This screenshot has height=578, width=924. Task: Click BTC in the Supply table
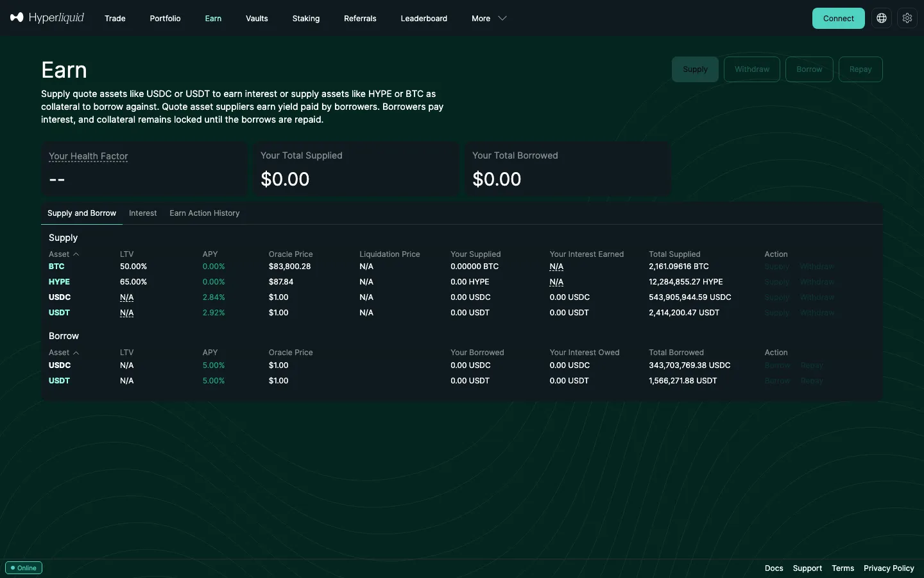tap(56, 267)
